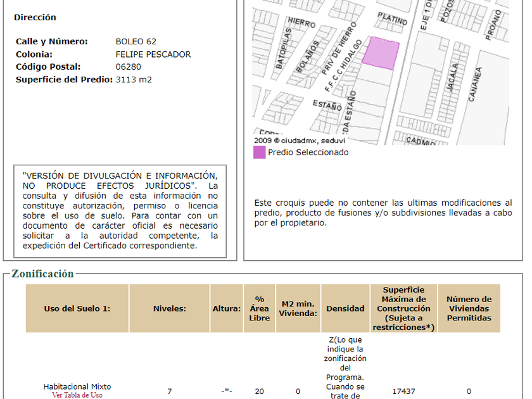Image resolution: width=532 pixels, height=399 pixels.
Task: Click the Predio Seleccionado purple legend swatch
Action: click(x=260, y=153)
